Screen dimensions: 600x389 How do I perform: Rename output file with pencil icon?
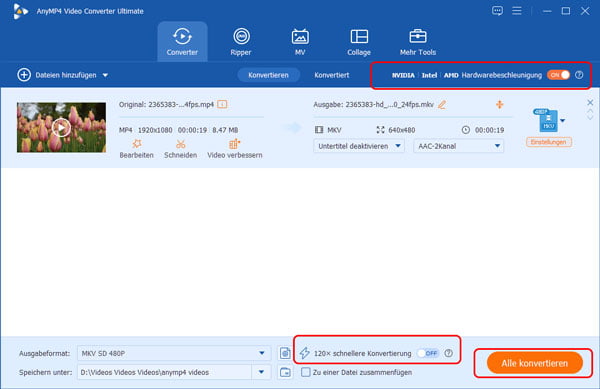(x=442, y=104)
